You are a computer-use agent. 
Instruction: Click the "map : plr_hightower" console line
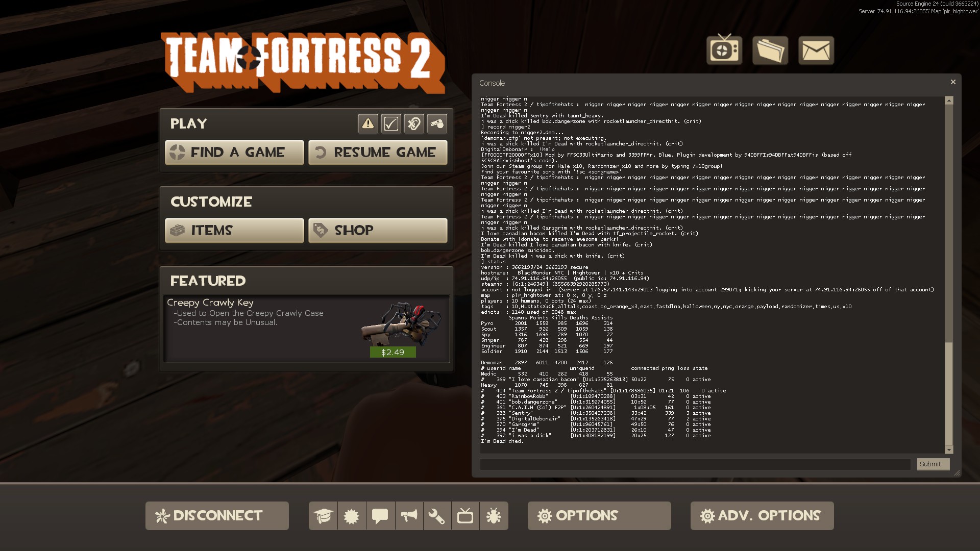point(544,295)
